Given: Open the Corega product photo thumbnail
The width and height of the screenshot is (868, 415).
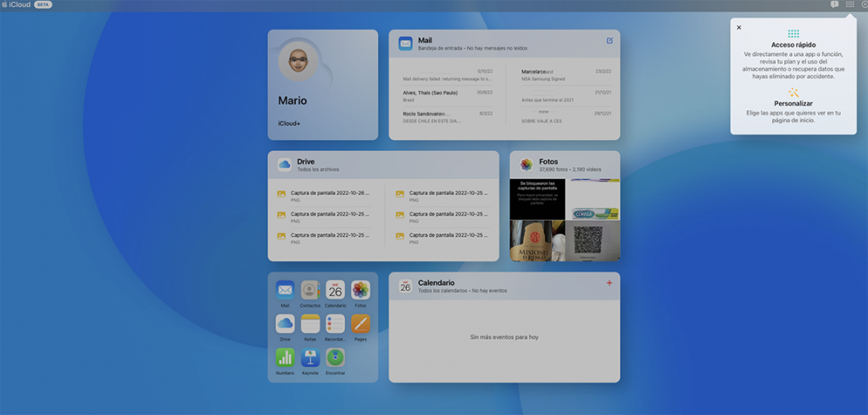Looking at the screenshot, I should click(x=593, y=199).
